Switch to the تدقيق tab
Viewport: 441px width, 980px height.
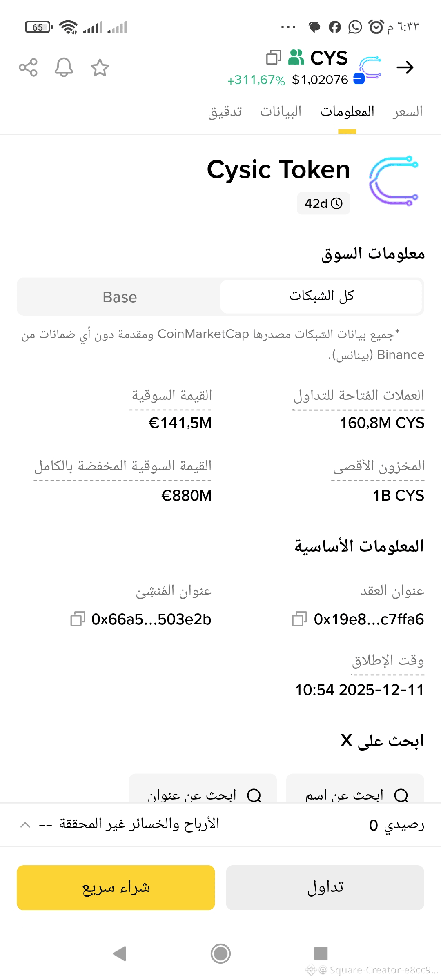[x=225, y=111]
